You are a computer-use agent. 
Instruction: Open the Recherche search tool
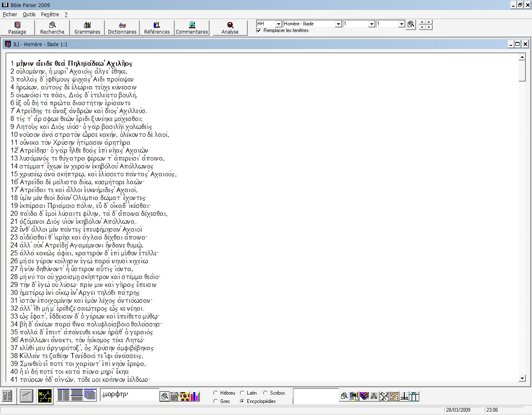[52, 28]
